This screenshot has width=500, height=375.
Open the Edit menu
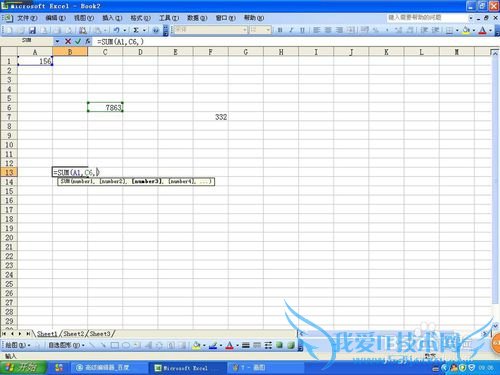55,18
